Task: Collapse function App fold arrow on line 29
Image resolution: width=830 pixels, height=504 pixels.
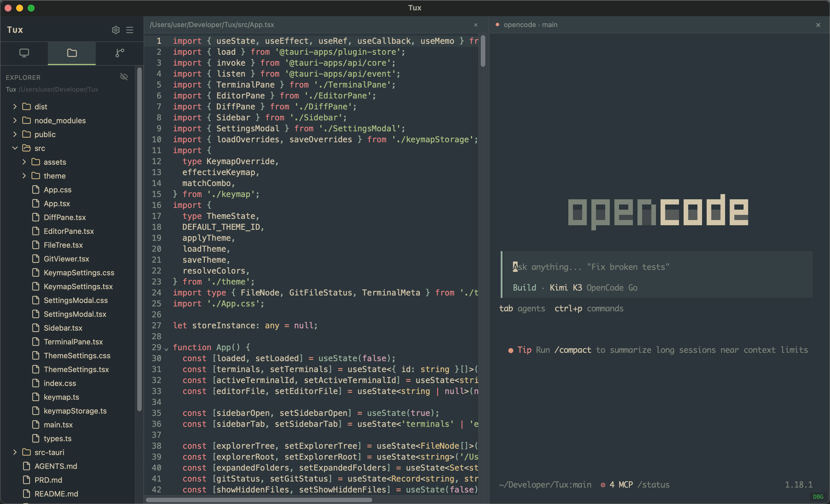Action: (166, 349)
